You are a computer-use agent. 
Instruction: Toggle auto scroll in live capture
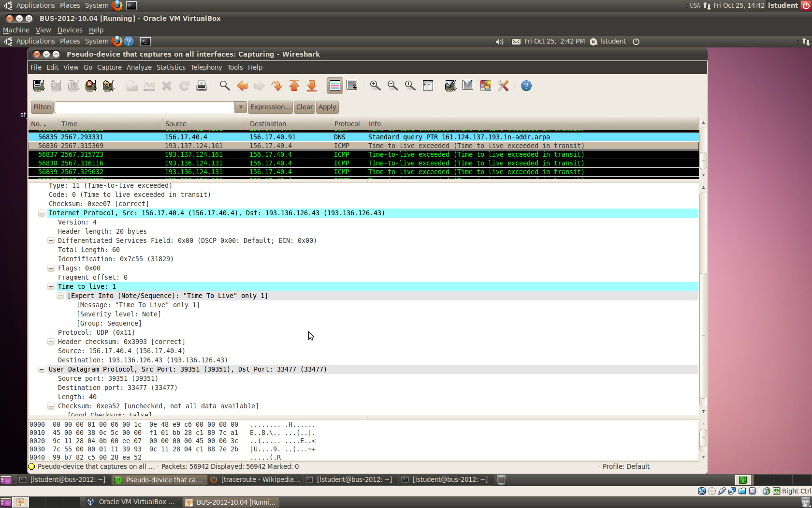click(352, 86)
